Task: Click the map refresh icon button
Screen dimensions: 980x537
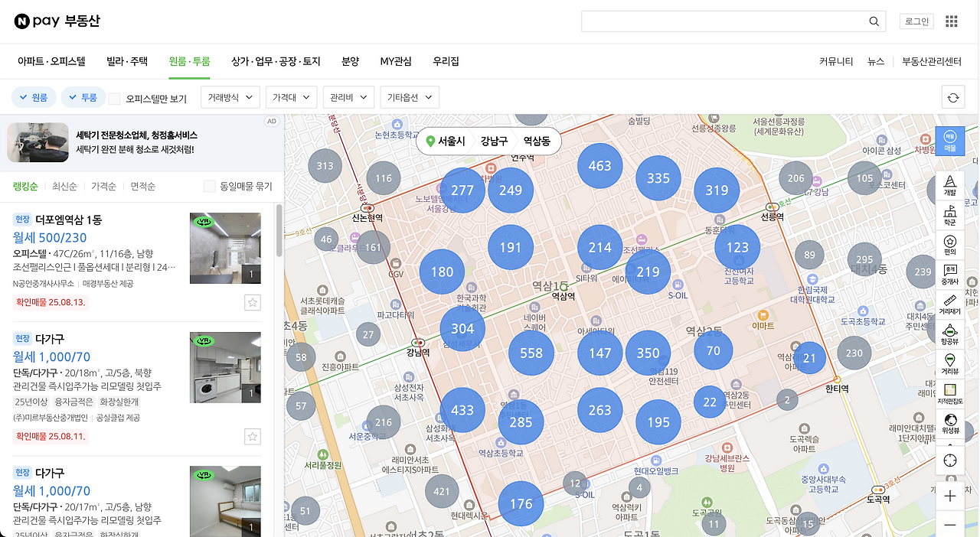Action: click(953, 97)
